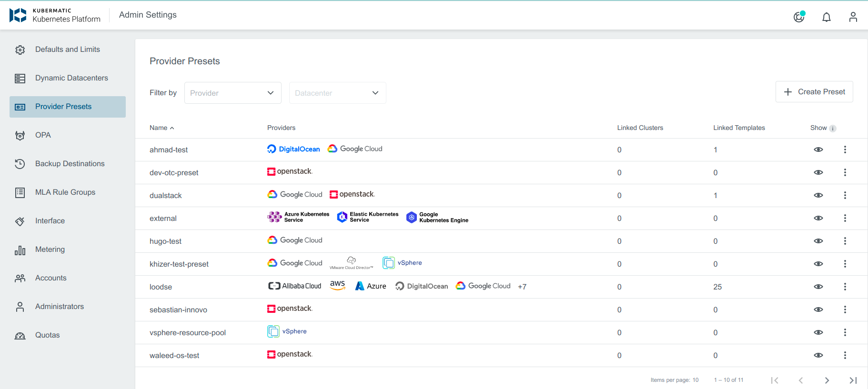The height and width of the screenshot is (389, 868).
Task: Click the Dynamic Datacenters sidebar icon
Action: click(20, 78)
